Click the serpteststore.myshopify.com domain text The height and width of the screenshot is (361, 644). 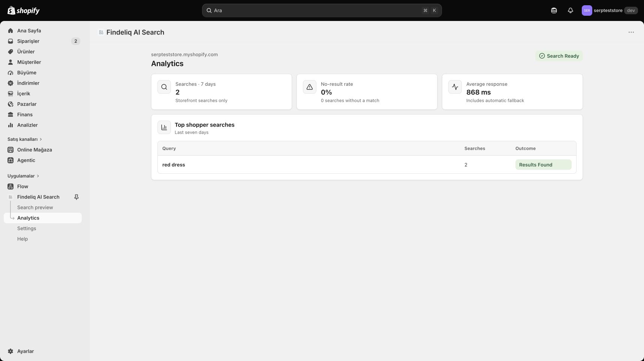[184, 54]
